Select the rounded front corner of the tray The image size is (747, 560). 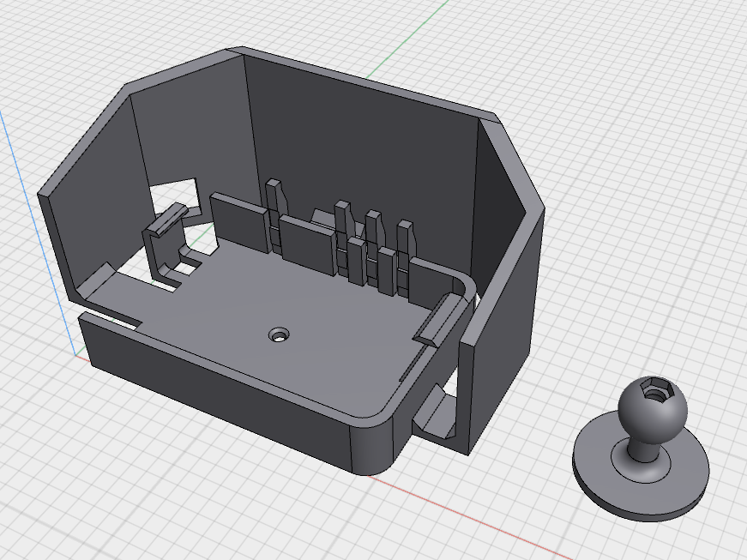tap(374, 447)
